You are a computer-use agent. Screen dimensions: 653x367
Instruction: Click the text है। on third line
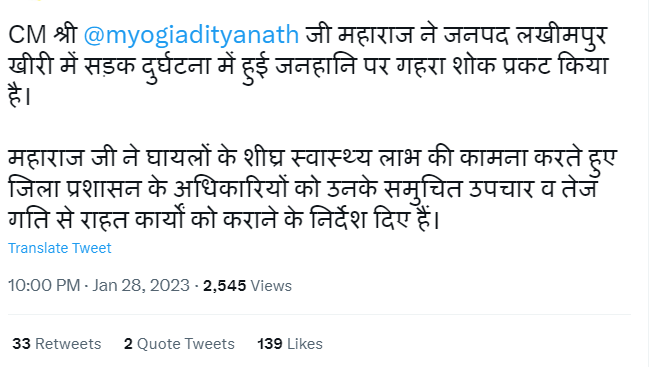(19, 97)
